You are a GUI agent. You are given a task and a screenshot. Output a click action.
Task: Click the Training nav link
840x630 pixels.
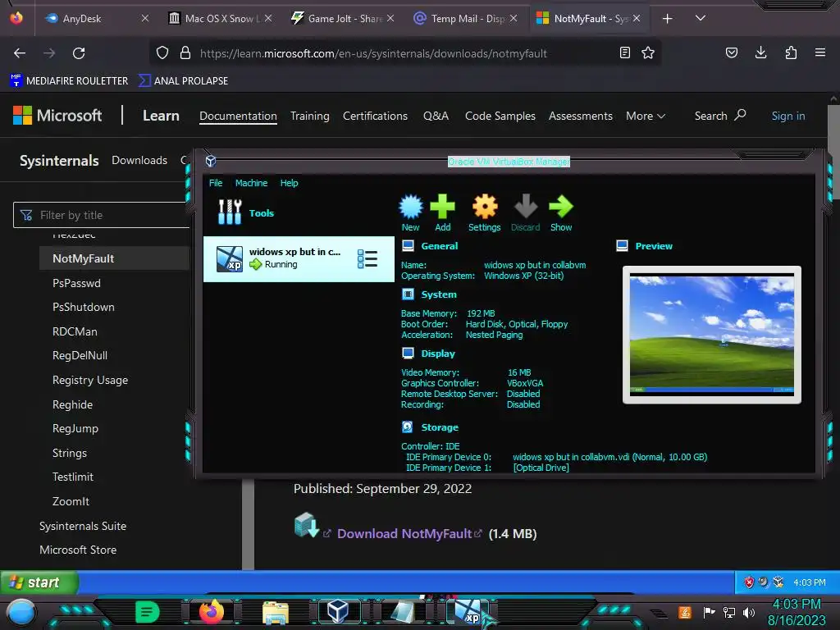tap(309, 116)
